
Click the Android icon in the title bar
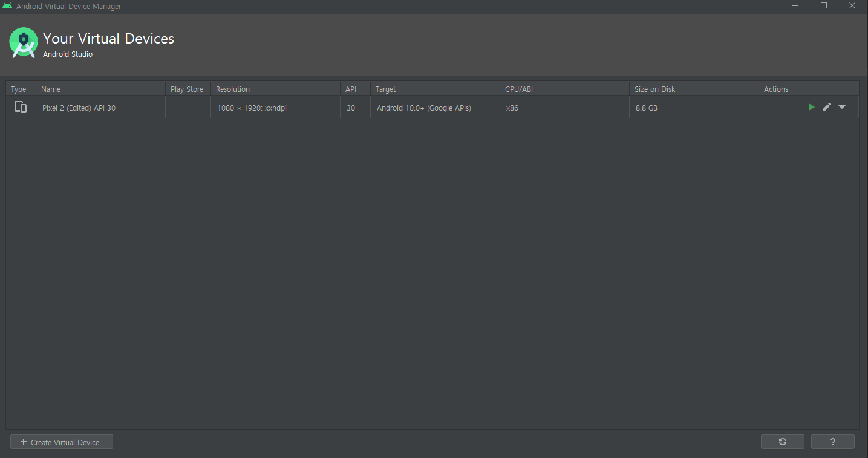7,6
